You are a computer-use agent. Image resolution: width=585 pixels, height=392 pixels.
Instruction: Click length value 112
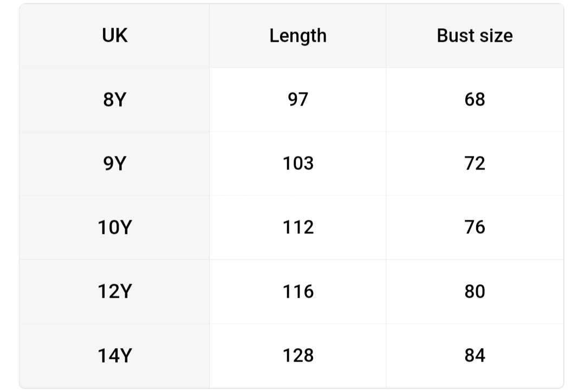pyautogui.click(x=298, y=227)
